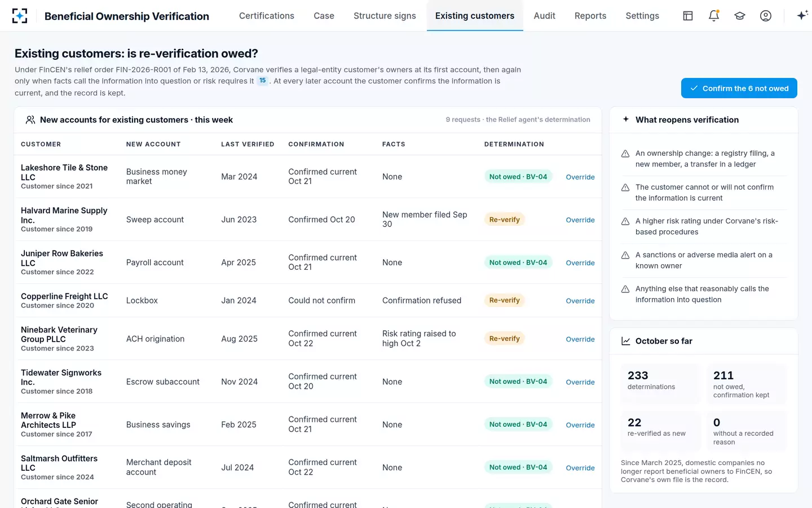
Task: Open the notifications bell
Action: [x=714, y=16]
